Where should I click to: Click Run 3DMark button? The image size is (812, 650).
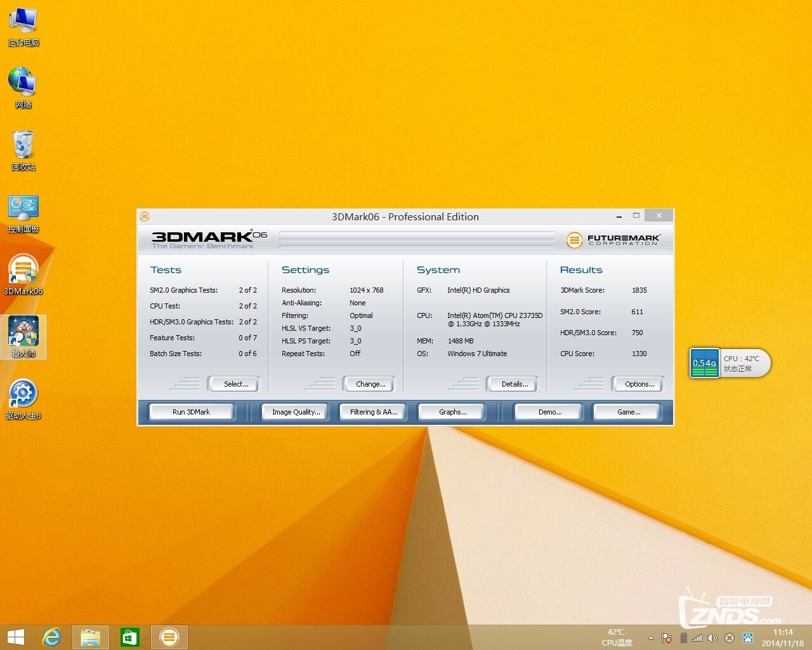pyautogui.click(x=191, y=412)
